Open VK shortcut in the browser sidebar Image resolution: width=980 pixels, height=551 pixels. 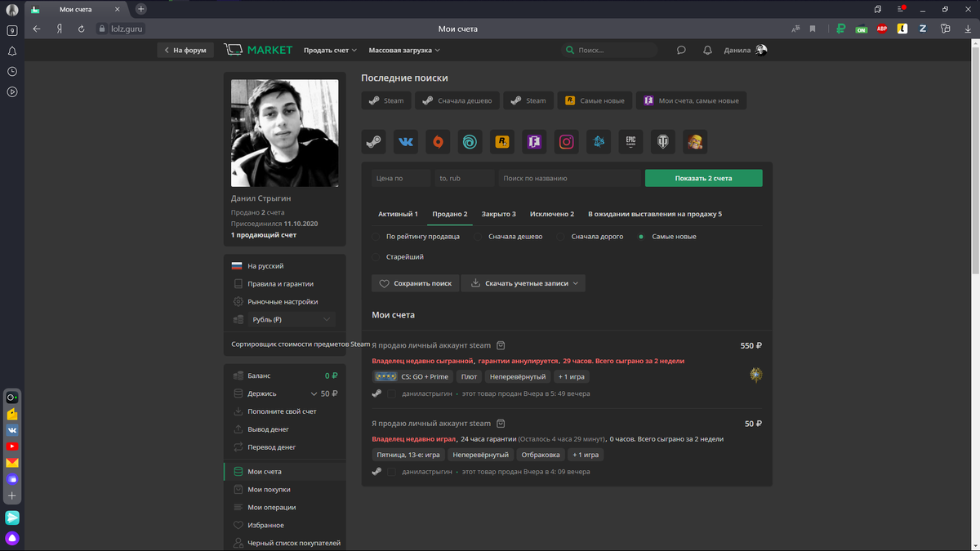click(x=12, y=429)
